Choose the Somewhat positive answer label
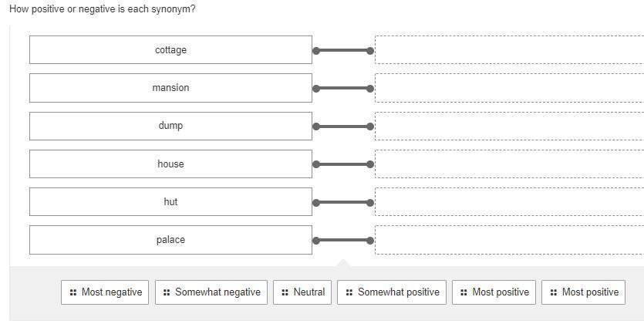The width and height of the screenshot is (644, 324). 398,292
